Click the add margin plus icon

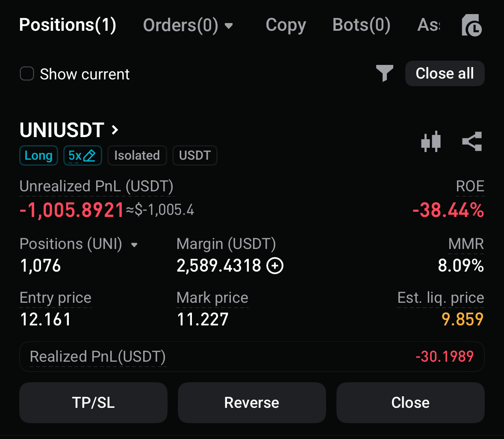[x=275, y=266]
